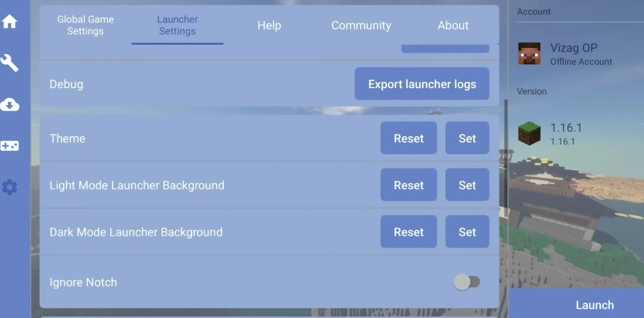
Task: Click the Ignore Notch label
Action: tap(83, 282)
